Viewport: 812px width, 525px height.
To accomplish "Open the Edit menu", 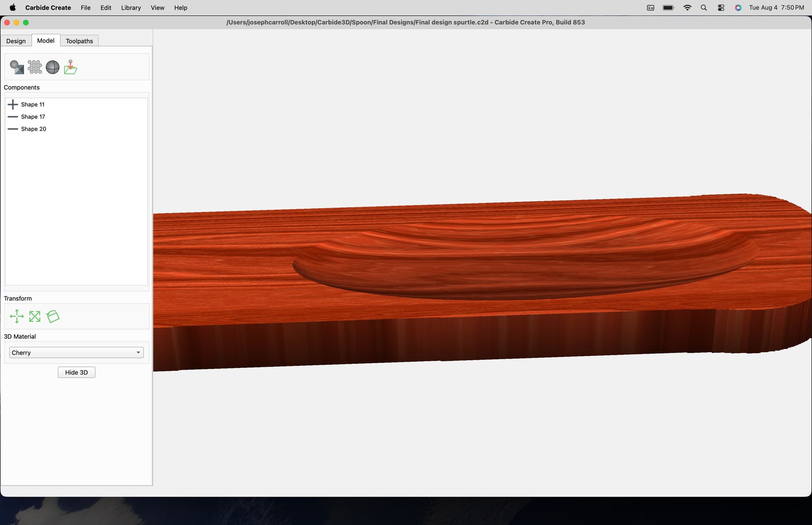I will [x=106, y=8].
